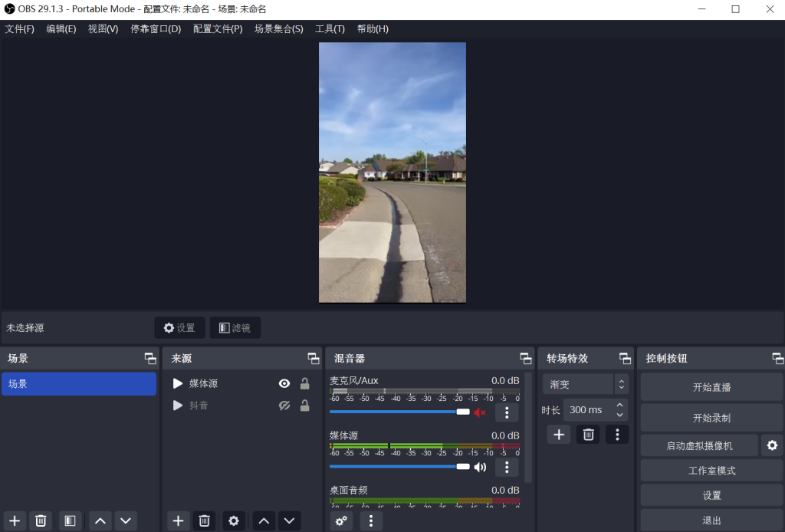Image resolution: width=785 pixels, height=532 pixels.
Task: Float the 混音器 dock panel
Action: (x=526, y=358)
